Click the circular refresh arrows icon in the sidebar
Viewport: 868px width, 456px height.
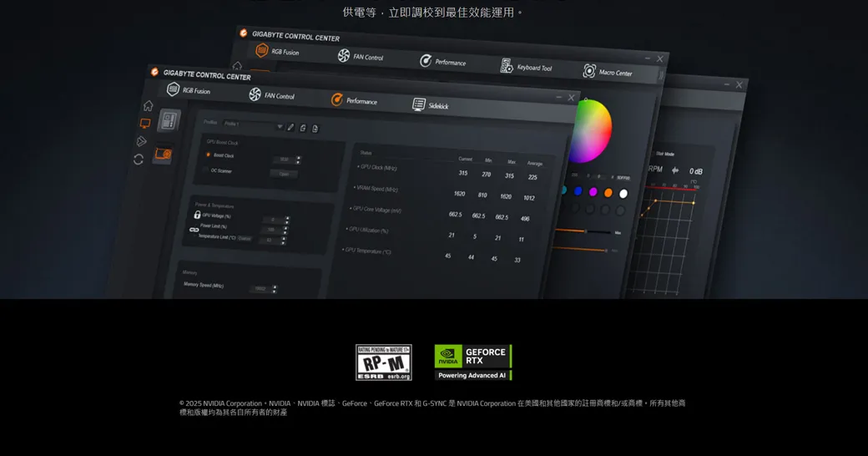click(139, 160)
